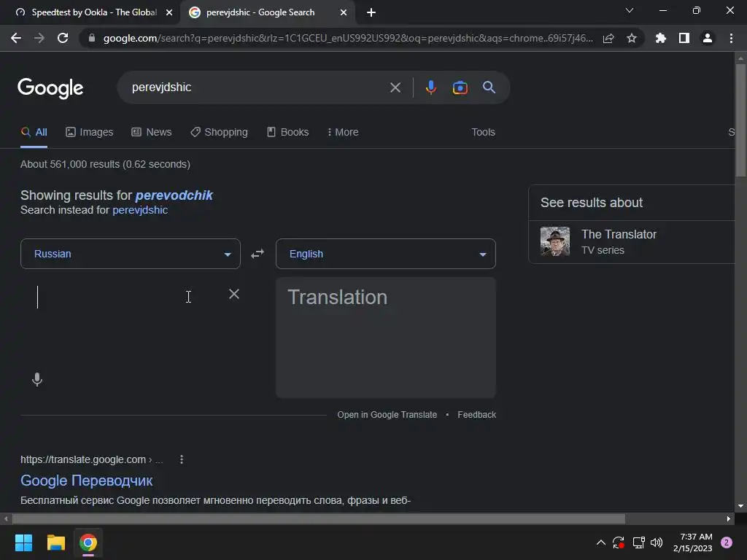The image size is (747, 560).
Task: Click the browser forward arrow
Action: 39,38
